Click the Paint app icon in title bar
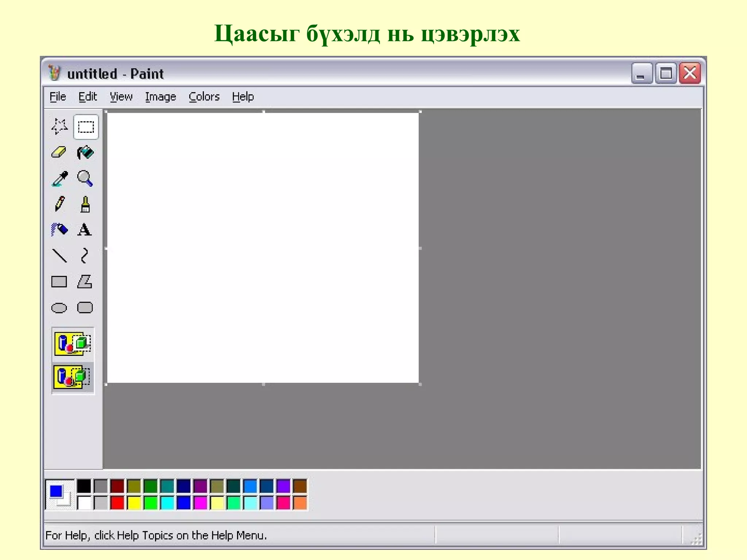 (x=55, y=73)
